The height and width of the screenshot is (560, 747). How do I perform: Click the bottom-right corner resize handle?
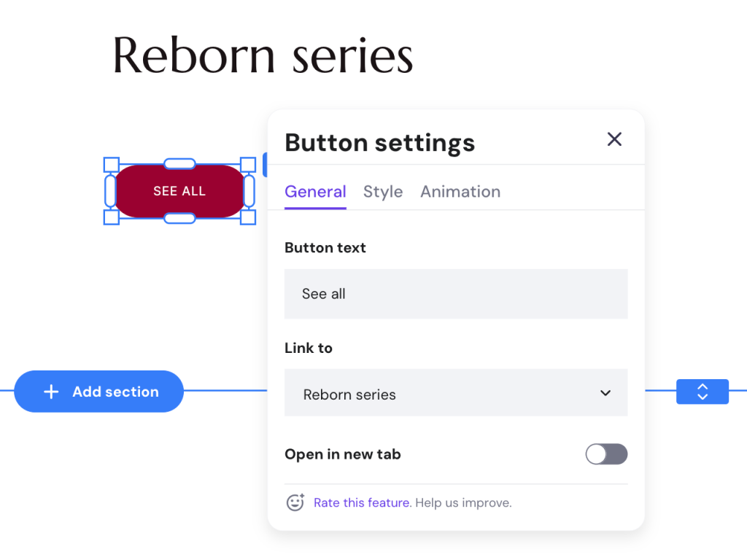pos(248,217)
